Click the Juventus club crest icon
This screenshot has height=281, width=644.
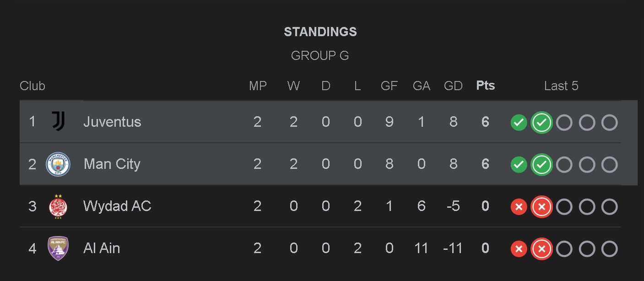tap(58, 122)
